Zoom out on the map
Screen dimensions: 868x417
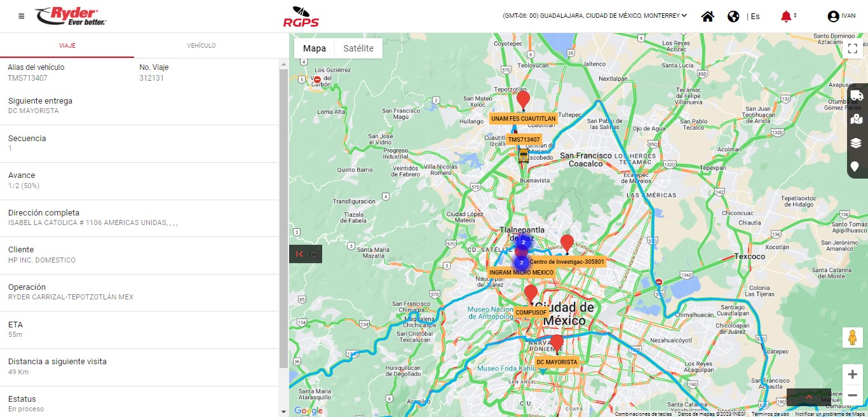pos(852,395)
